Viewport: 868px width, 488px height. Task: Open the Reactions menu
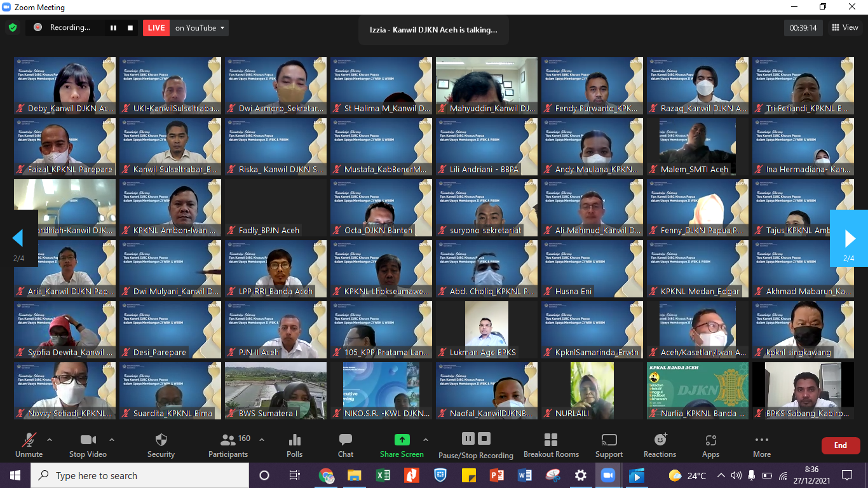click(660, 440)
